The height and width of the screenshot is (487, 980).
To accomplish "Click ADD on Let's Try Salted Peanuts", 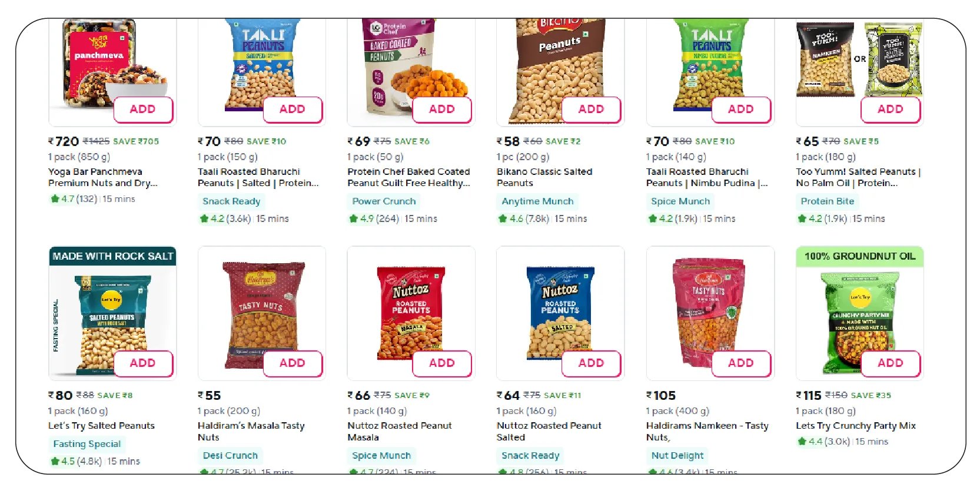I will [x=143, y=363].
